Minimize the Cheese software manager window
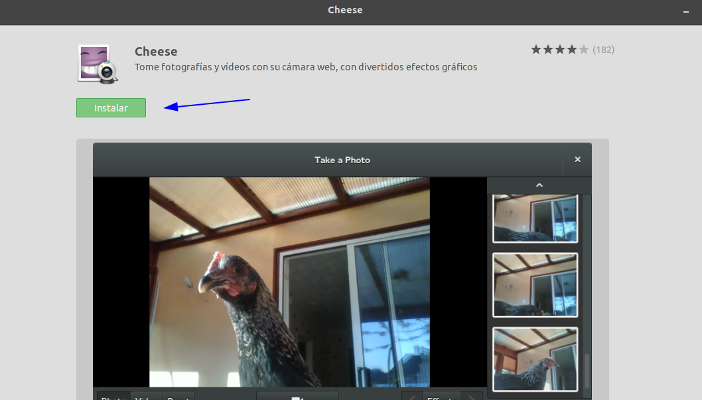702x400 pixels. [x=686, y=12]
